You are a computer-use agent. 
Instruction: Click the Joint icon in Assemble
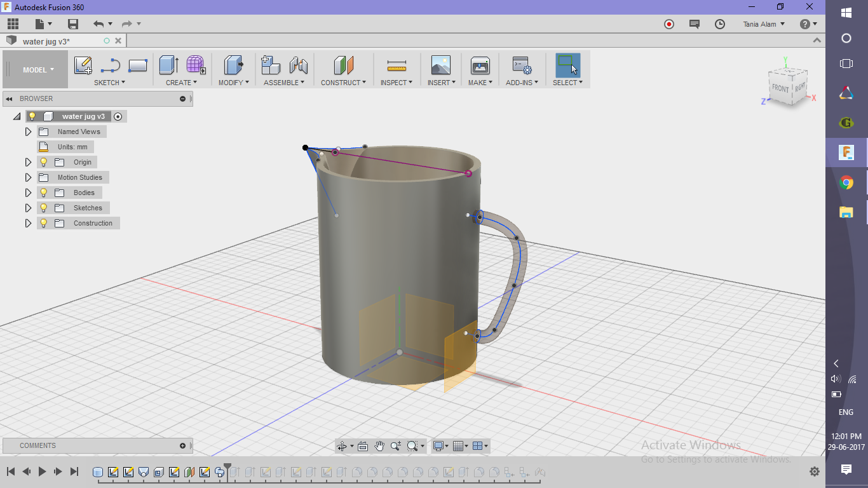(298, 65)
